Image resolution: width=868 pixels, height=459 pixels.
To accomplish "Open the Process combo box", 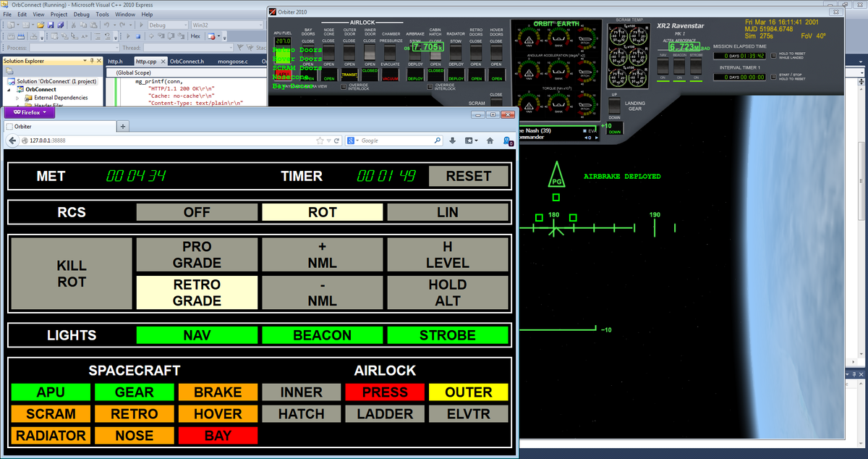I will (x=75, y=48).
